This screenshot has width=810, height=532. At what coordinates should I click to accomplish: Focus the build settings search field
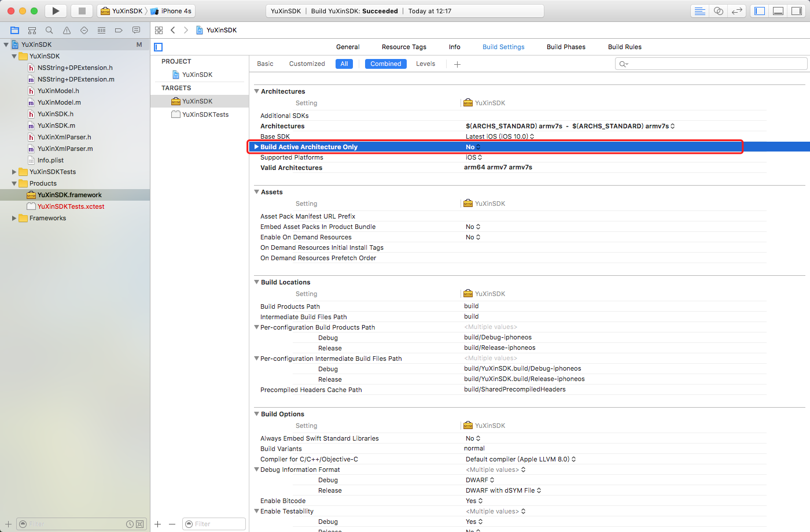[x=711, y=64]
